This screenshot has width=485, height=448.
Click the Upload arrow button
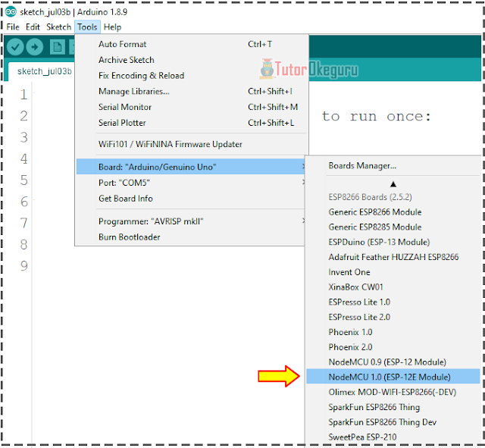(35, 47)
